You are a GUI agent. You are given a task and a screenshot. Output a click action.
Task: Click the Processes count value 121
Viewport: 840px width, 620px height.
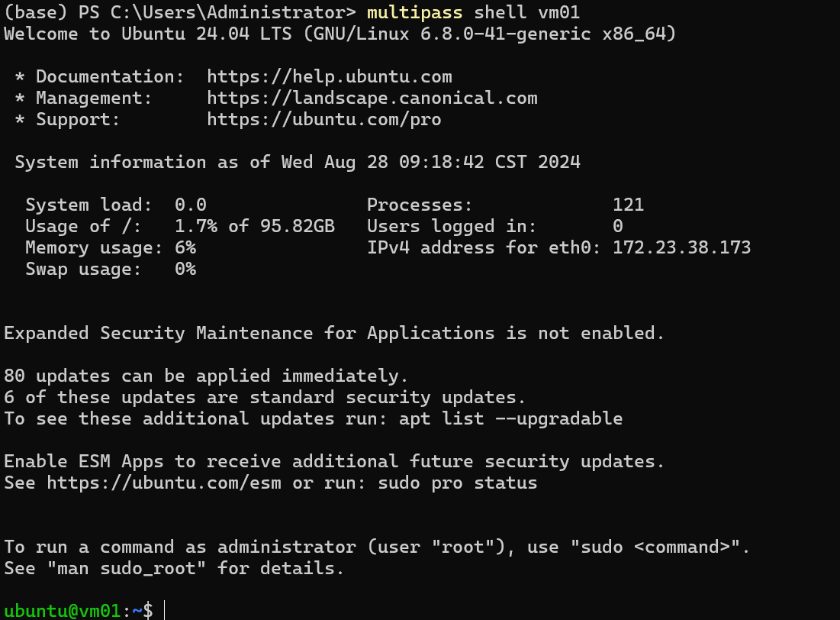tap(628, 205)
